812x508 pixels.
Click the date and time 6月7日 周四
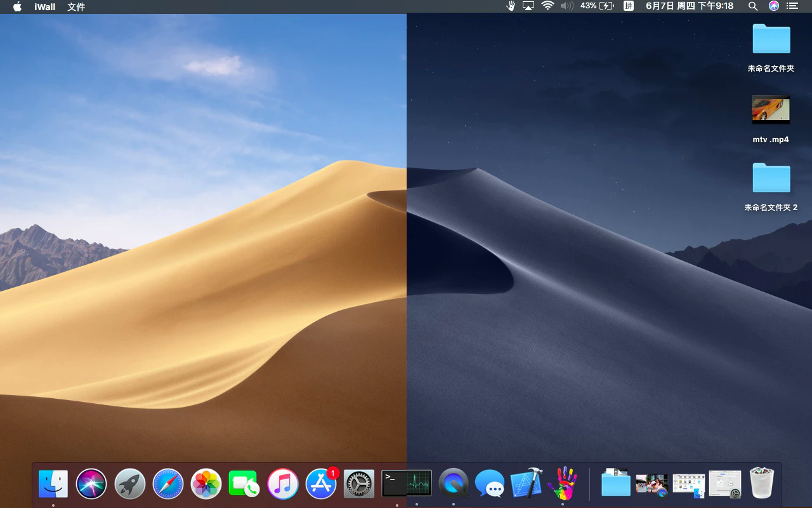tap(689, 6)
